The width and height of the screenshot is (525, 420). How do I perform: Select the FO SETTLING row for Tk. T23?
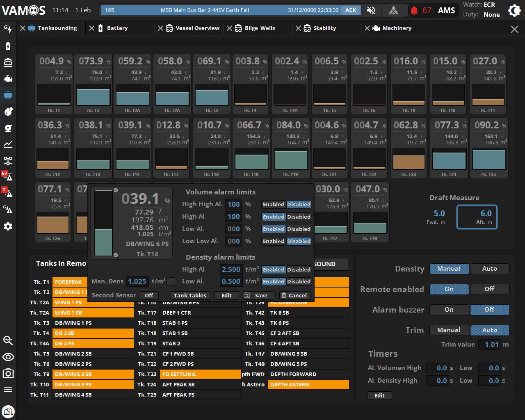(x=201, y=374)
